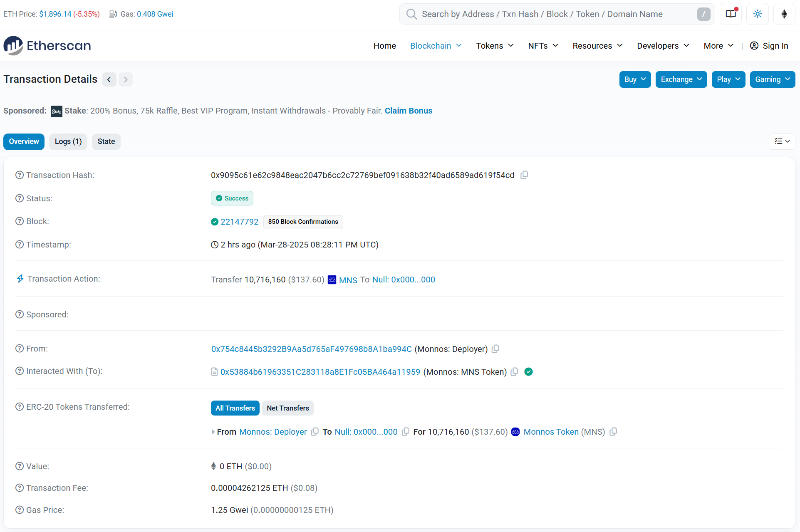Click the Etherscan logo
This screenshot has height=532, width=800.
point(47,46)
